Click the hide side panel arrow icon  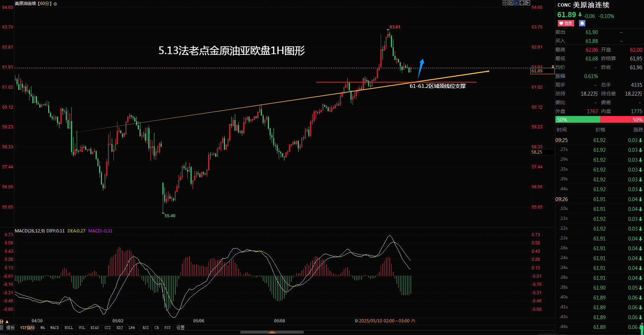tap(528, 3)
